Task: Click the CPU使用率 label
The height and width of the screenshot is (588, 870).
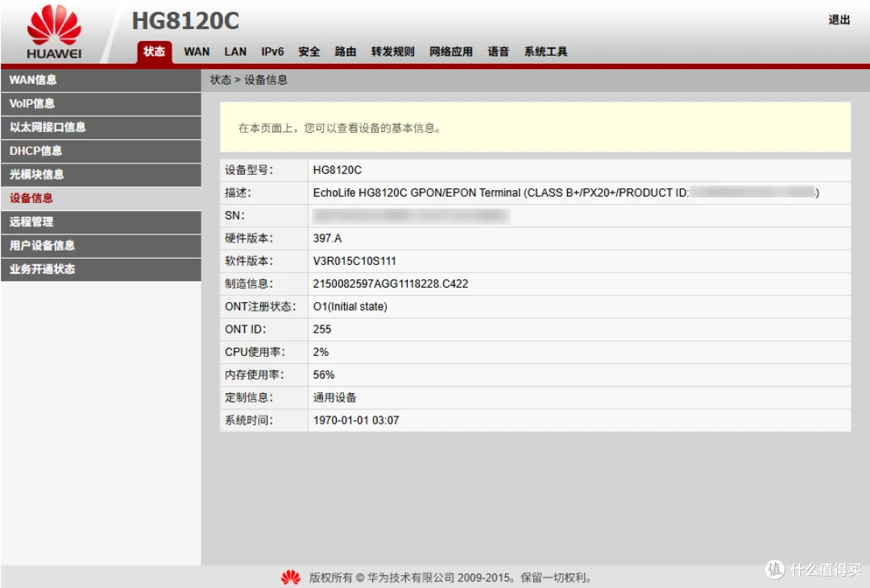Action: coord(255,352)
